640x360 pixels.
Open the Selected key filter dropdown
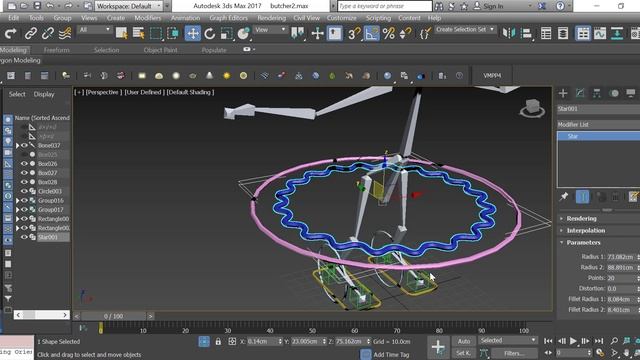click(x=507, y=340)
